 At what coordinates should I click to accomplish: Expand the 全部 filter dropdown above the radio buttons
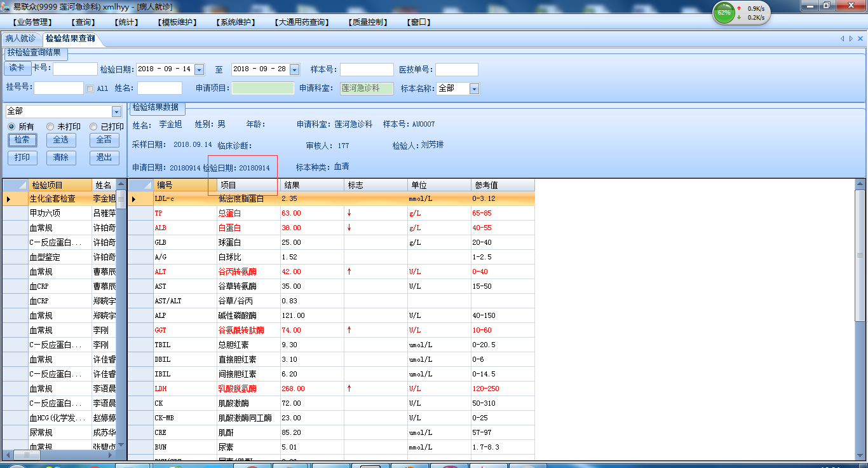116,112
